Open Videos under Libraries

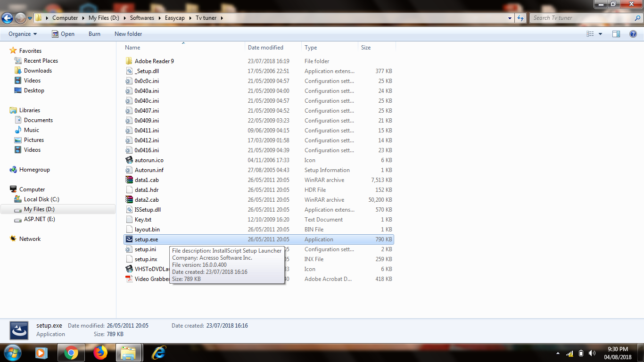pos(32,150)
